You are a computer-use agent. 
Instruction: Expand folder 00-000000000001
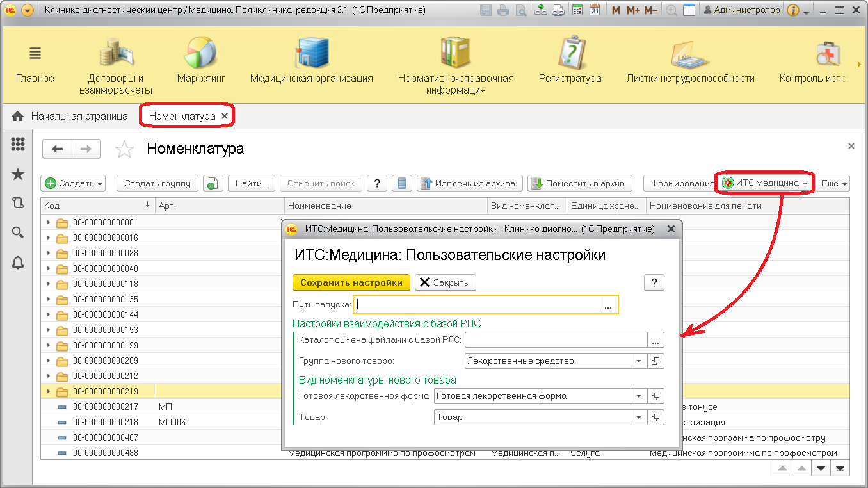(49, 222)
